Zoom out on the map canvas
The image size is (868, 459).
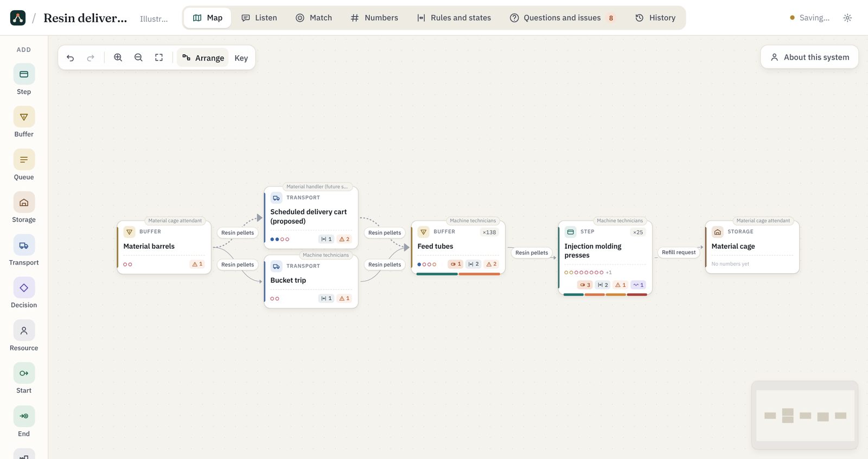[138, 57]
